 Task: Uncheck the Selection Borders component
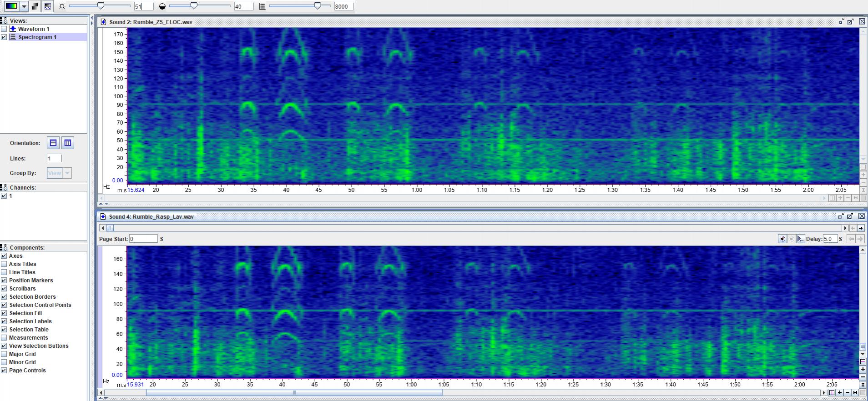tap(4, 296)
